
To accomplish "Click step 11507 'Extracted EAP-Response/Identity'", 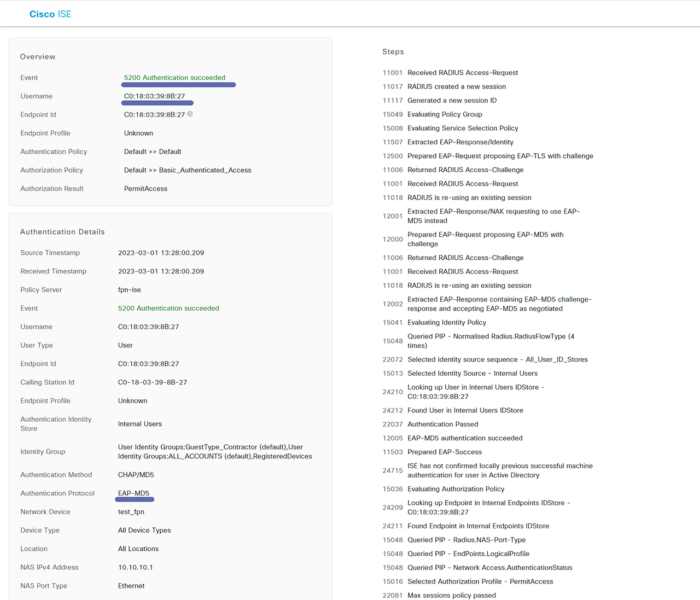I will (448, 142).
